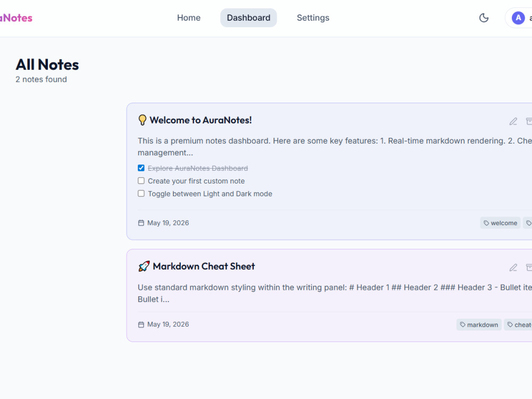Click Welcome note's May 19, 2026 date
The width and height of the screenshot is (532, 399).
click(x=168, y=223)
